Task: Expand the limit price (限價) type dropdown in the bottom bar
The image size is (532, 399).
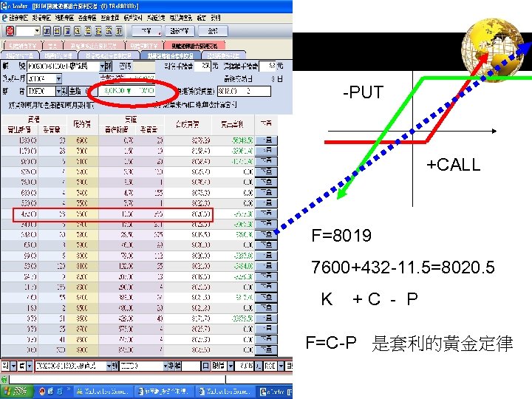Action: [x=231, y=366]
